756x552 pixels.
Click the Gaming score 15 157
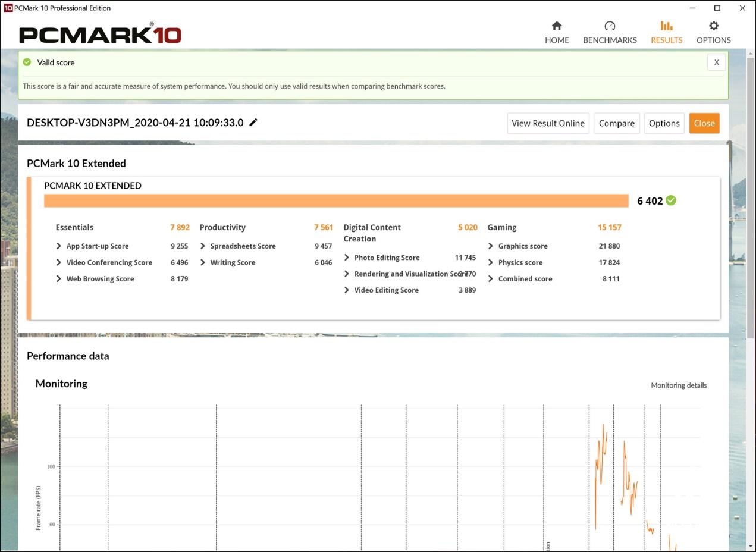pyautogui.click(x=610, y=227)
